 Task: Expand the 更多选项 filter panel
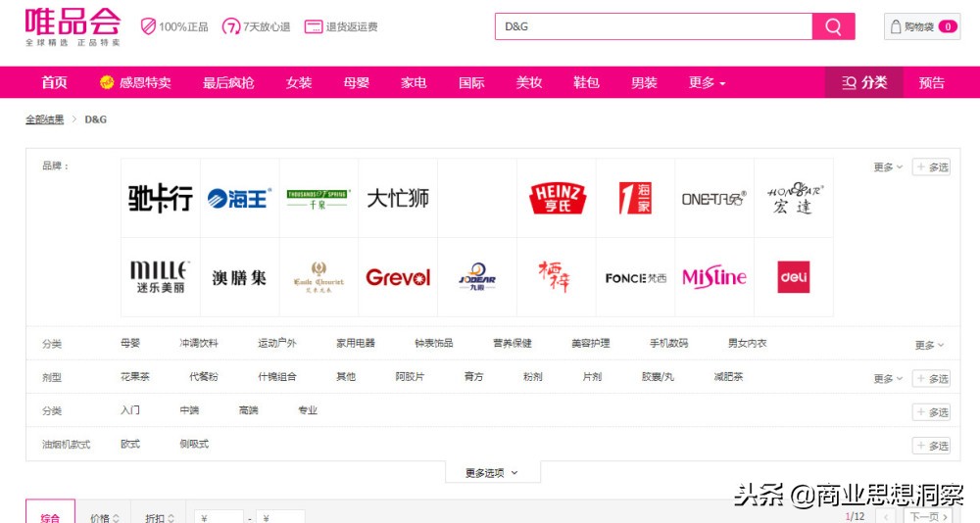coord(492,473)
